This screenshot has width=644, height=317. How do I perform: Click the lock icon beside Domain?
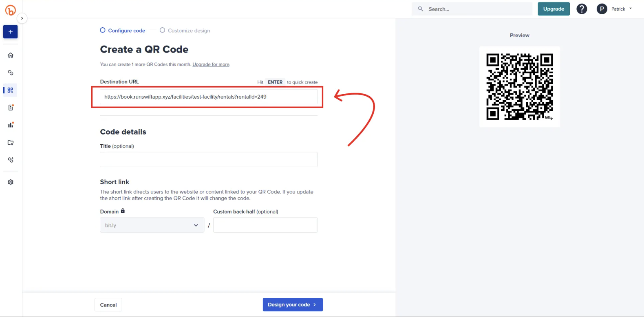pos(123,211)
